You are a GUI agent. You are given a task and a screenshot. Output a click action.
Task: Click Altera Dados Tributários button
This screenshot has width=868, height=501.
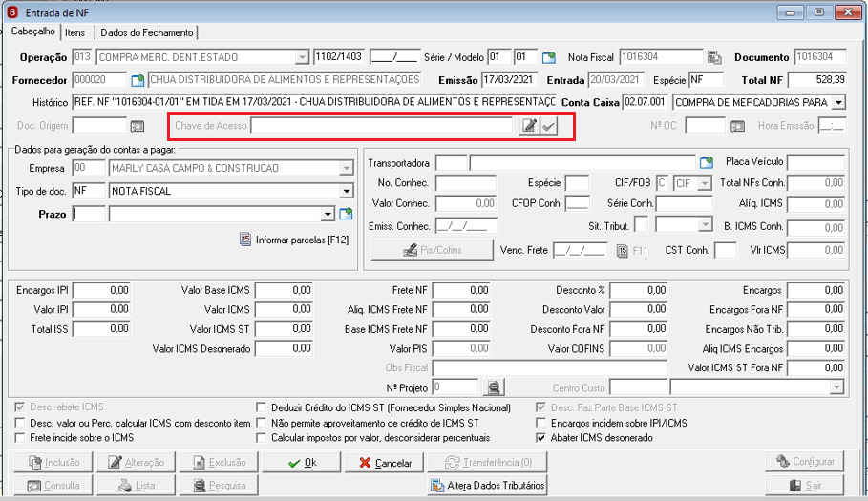point(488,486)
